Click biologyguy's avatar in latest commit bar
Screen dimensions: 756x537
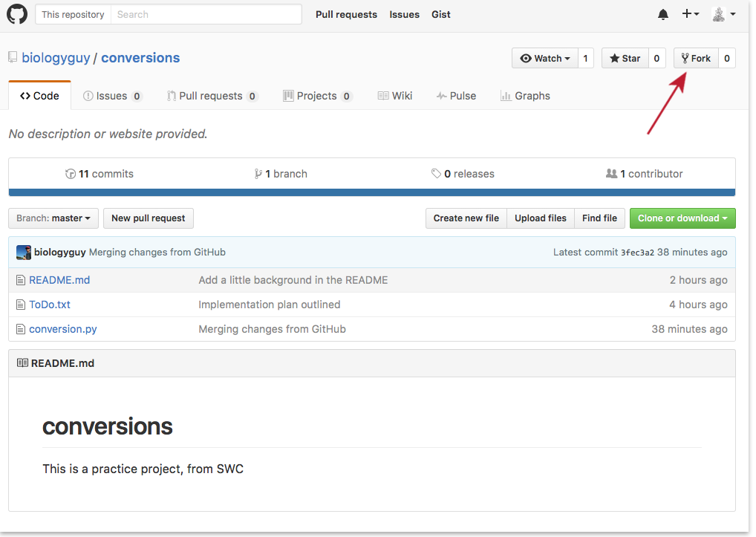click(x=24, y=252)
